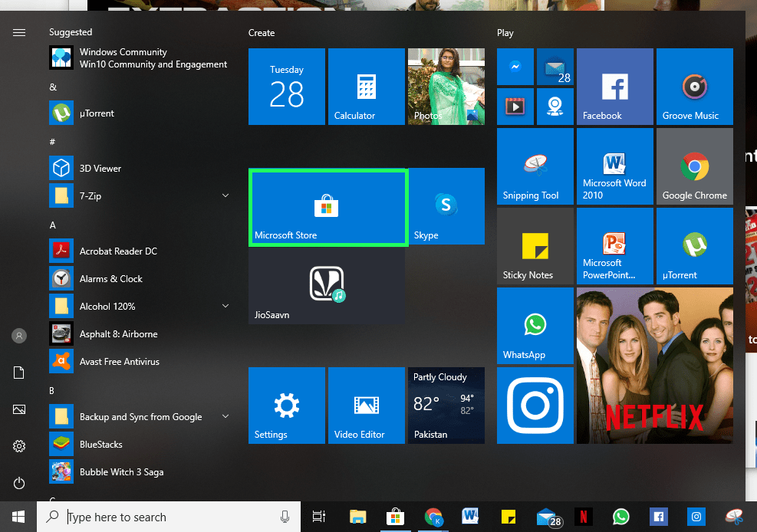757x532 pixels.
Task: Open the Calculator tile
Action: 367,87
